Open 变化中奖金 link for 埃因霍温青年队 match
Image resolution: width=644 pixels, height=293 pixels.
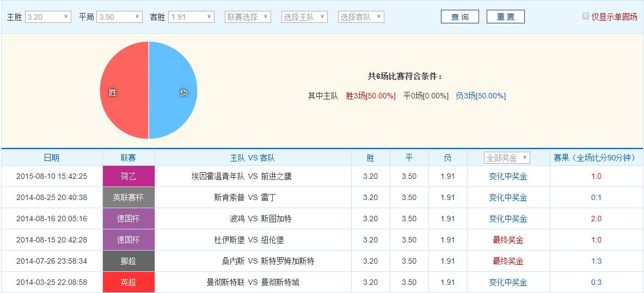pyautogui.click(x=508, y=177)
